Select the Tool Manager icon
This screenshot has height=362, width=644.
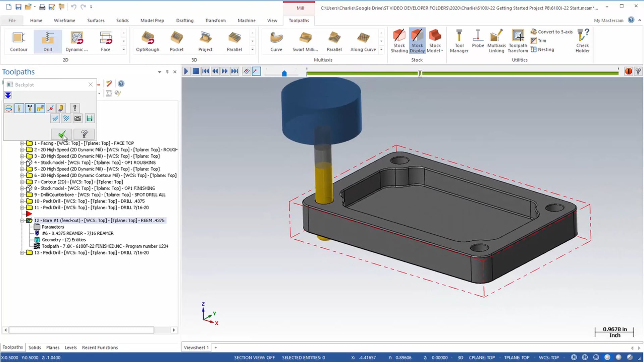point(459,40)
